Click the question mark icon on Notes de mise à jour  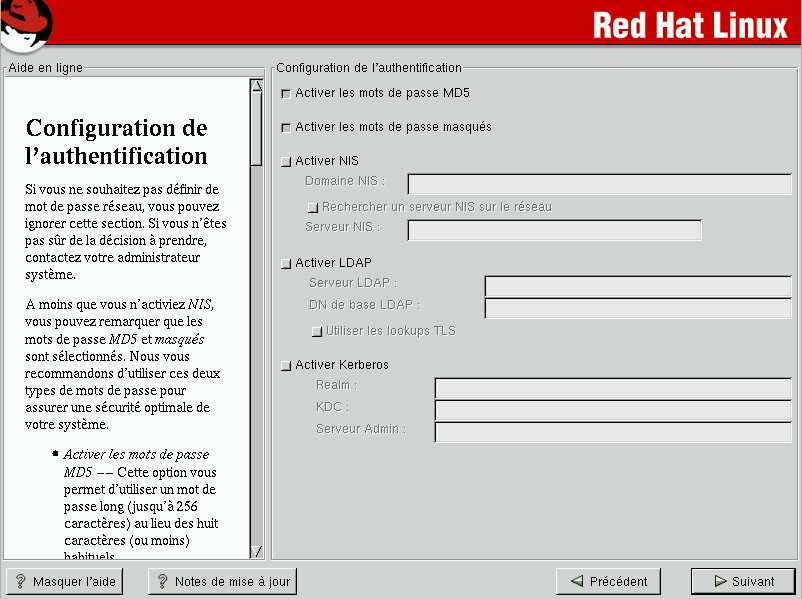161,581
